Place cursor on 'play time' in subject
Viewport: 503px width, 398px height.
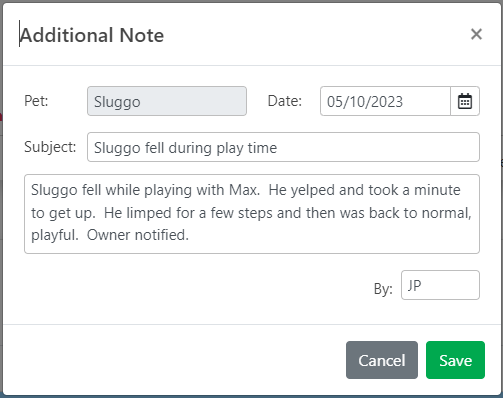pyautogui.click(x=247, y=148)
